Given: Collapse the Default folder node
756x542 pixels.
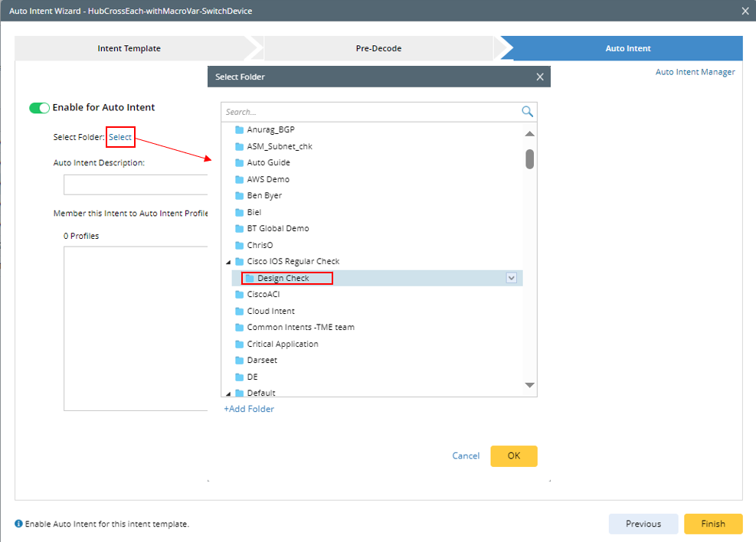Looking at the screenshot, I should (x=228, y=393).
